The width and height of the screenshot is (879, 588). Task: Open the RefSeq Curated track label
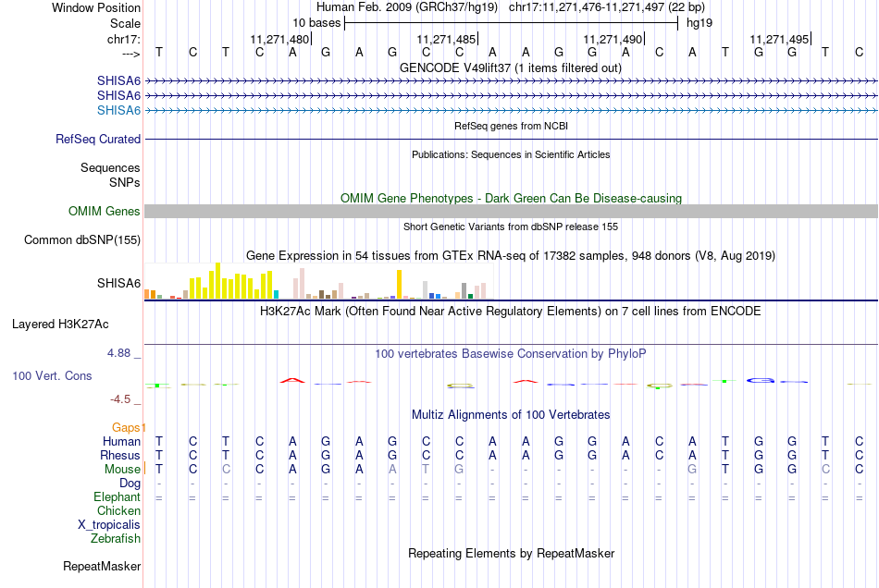97,139
